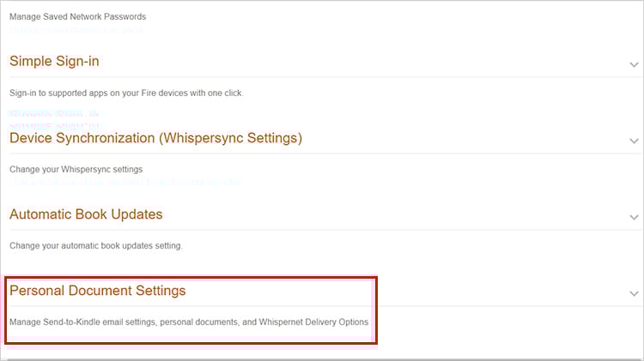Viewport: 644px width, 361px height.
Task: Expand the Simple Sign-in section chevron
Action: coord(634,64)
